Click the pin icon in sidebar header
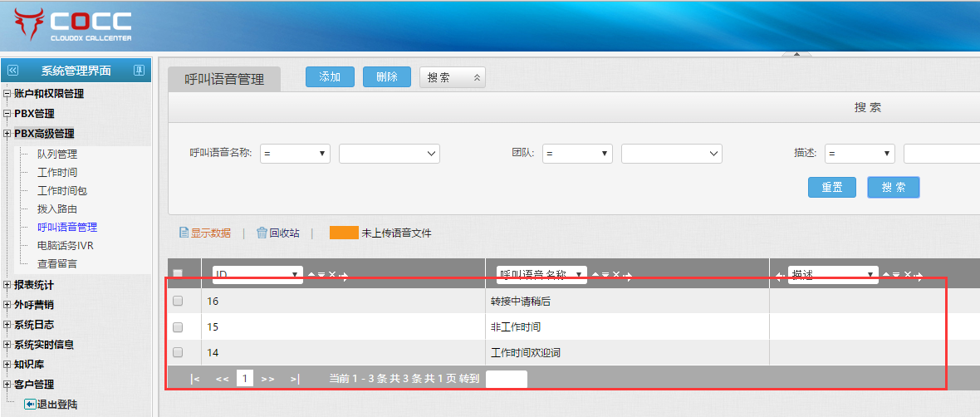980x417 pixels. 139,71
